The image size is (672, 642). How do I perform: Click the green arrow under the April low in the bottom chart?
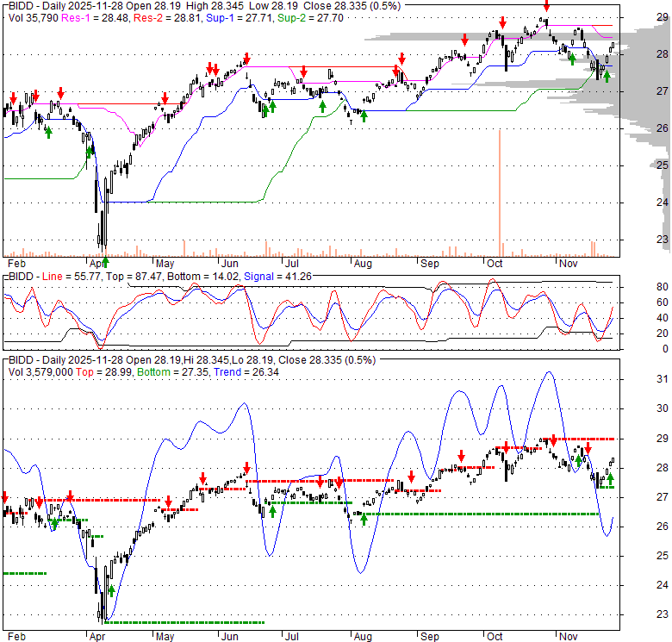click(x=111, y=591)
